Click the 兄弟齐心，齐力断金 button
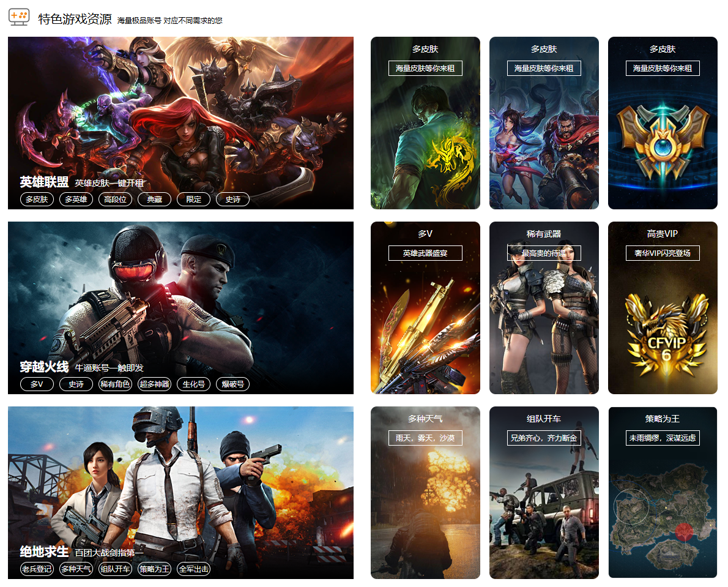 pos(544,438)
